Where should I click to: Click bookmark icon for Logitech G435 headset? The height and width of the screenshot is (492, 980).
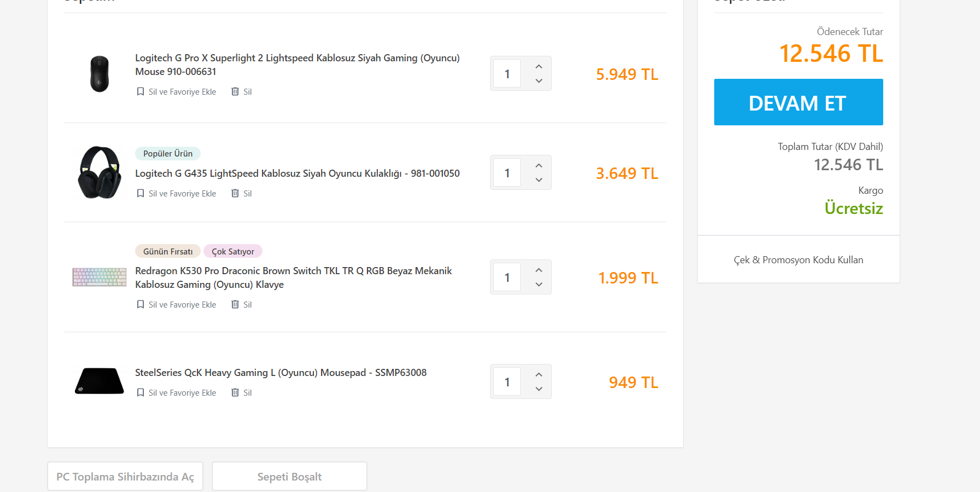pyautogui.click(x=141, y=193)
